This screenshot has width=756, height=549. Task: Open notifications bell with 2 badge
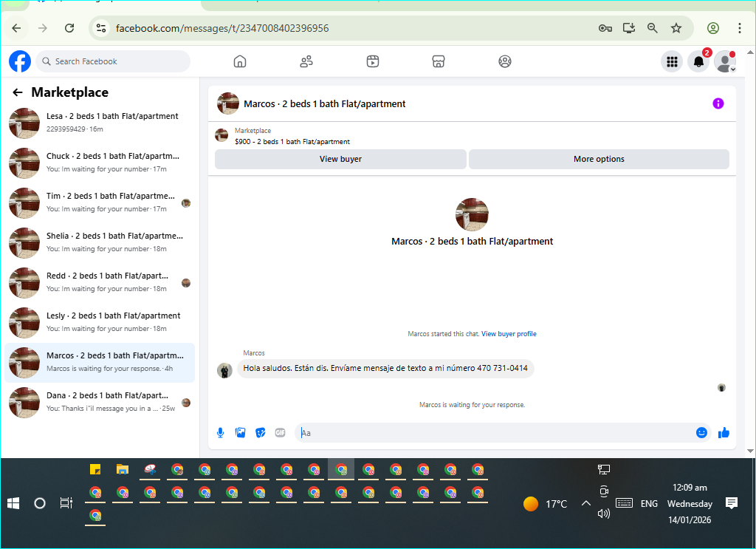[698, 62]
